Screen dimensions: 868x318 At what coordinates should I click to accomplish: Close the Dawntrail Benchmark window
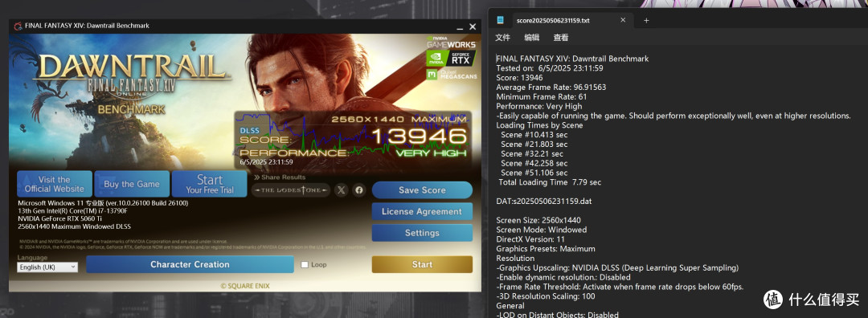tap(473, 26)
